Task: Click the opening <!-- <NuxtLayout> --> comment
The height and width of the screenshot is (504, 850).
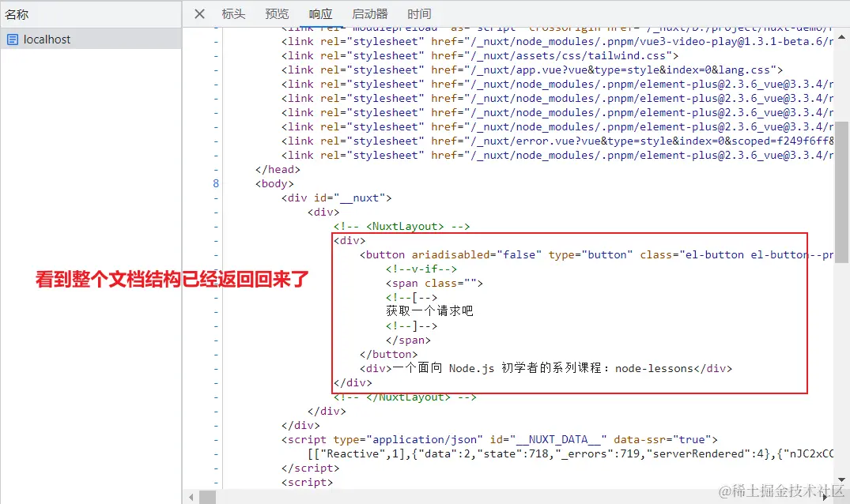Action: click(402, 226)
